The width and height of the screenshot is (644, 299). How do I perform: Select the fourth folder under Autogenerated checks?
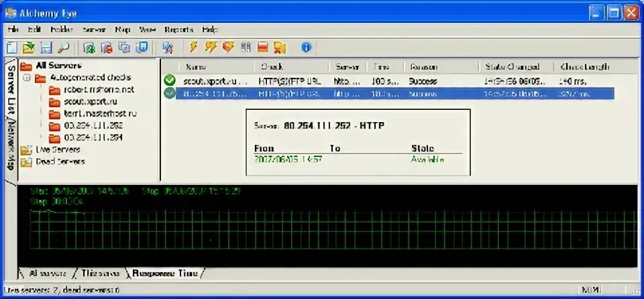(93, 125)
